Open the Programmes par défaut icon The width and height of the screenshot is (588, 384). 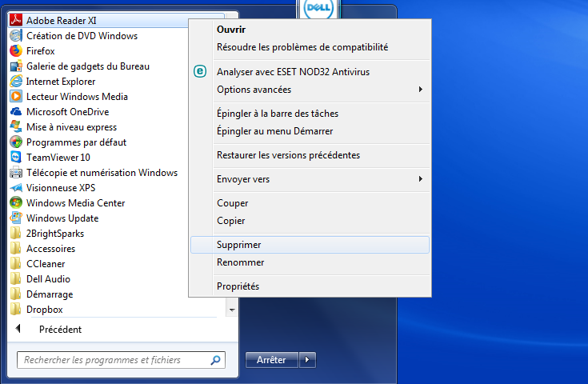(16, 142)
